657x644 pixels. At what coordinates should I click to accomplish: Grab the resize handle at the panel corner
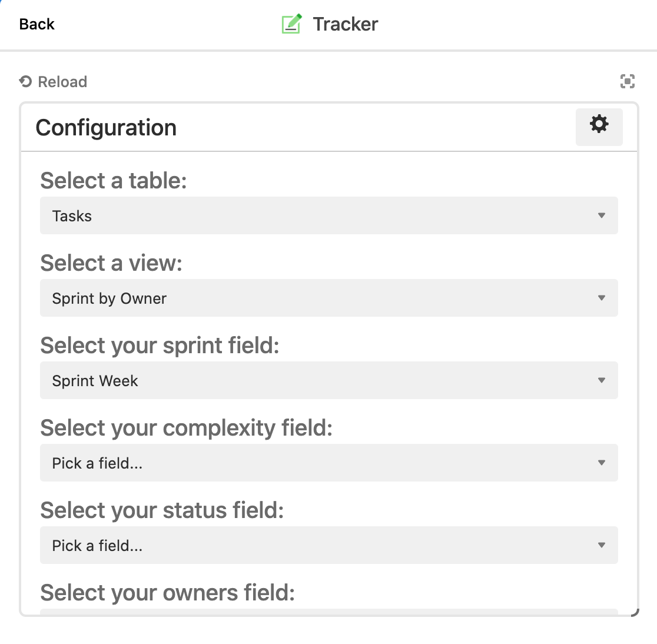tap(634, 613)
